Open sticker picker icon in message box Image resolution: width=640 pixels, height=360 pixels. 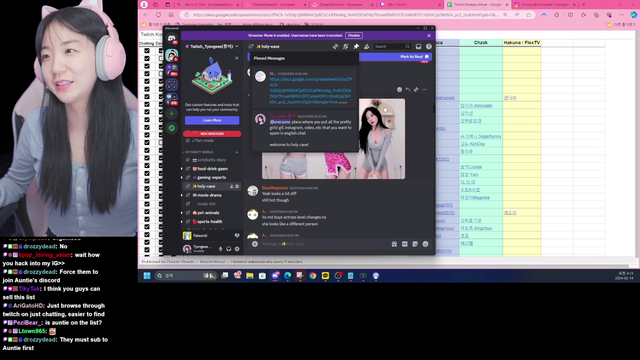[x=415, y=244]
